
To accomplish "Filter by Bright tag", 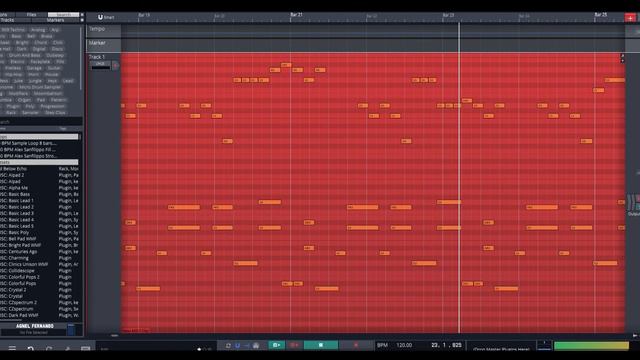I will pyautogui.click(x=22, y=42).
